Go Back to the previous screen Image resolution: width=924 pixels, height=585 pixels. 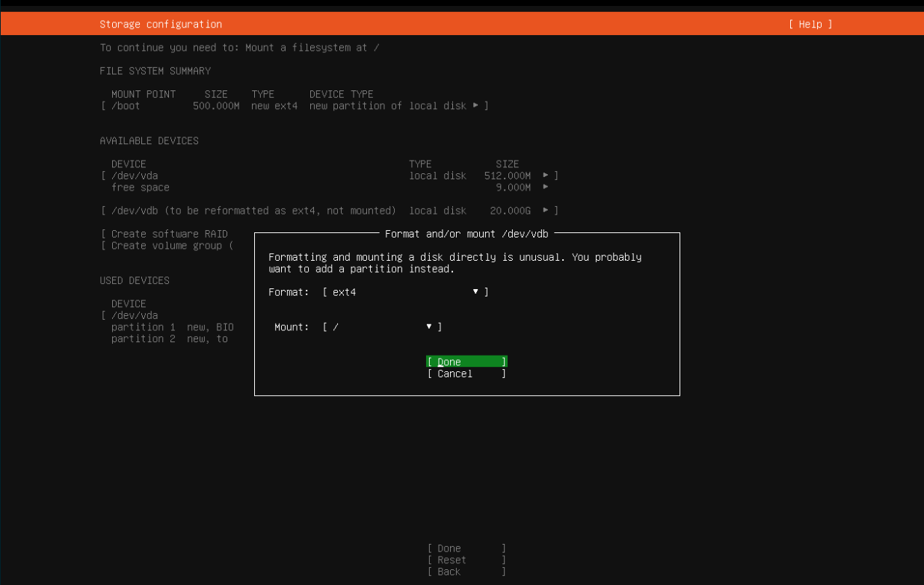pyautogui.click(x=466, y=572)
